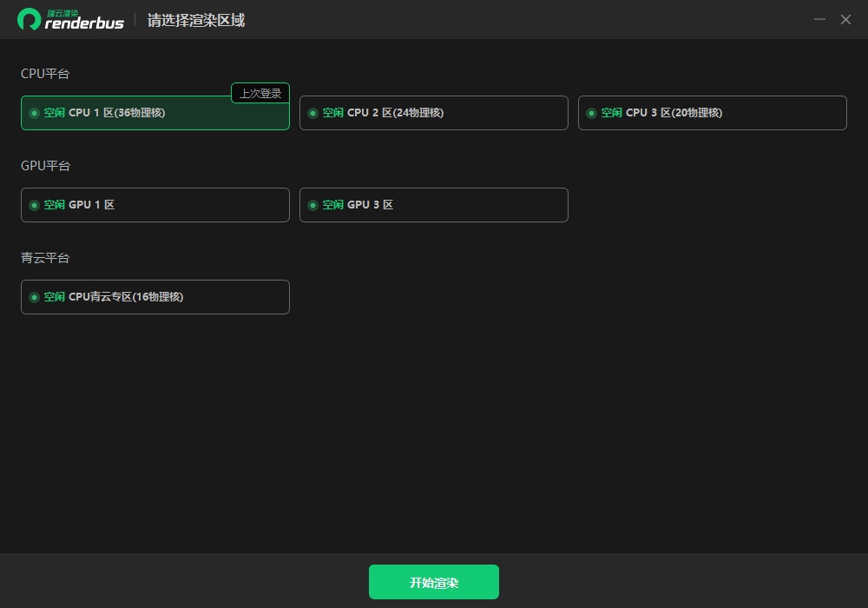Pick the GPU 3 区 region
This screenshot has width=868, height=608.
(x=433, y=205)
